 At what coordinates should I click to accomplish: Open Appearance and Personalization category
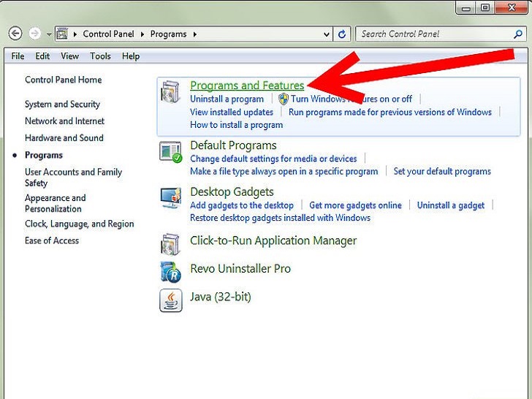(x=56, y=203)
